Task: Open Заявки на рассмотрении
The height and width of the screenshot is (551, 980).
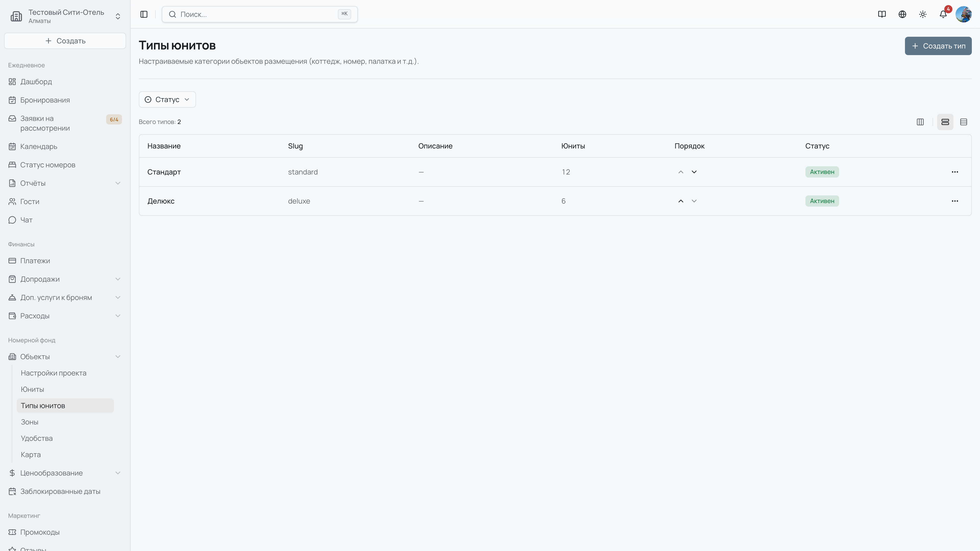Action: click(x=65, y=123)
